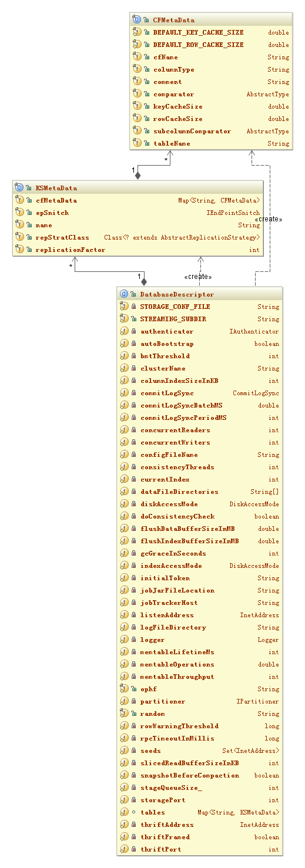The height and width of the screenshot is (868, 305).
Task: Select the DEFAULT_ROW_CACHE_SIZE field
Action: [x=210, y=45]
